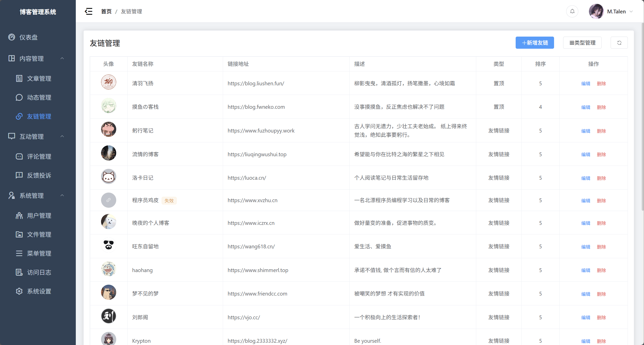The image size is (644, 345).
Task: Click the notification bell
Action: (572, 11)
